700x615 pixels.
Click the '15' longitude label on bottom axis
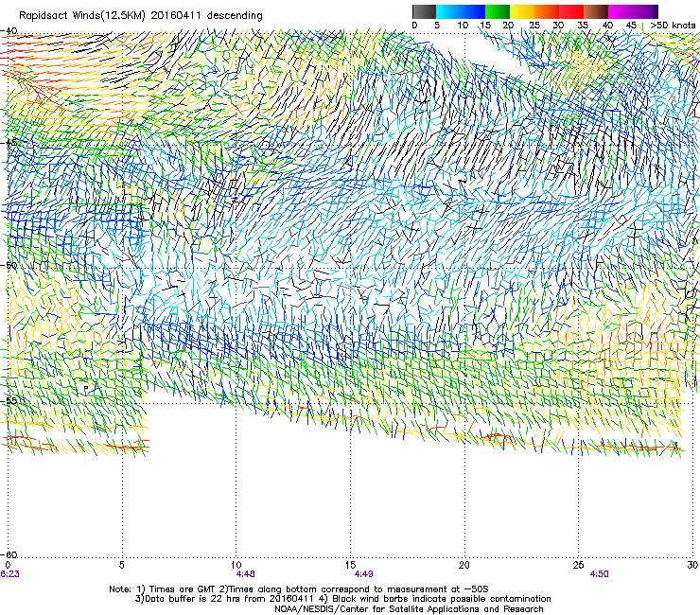(350, 565)
